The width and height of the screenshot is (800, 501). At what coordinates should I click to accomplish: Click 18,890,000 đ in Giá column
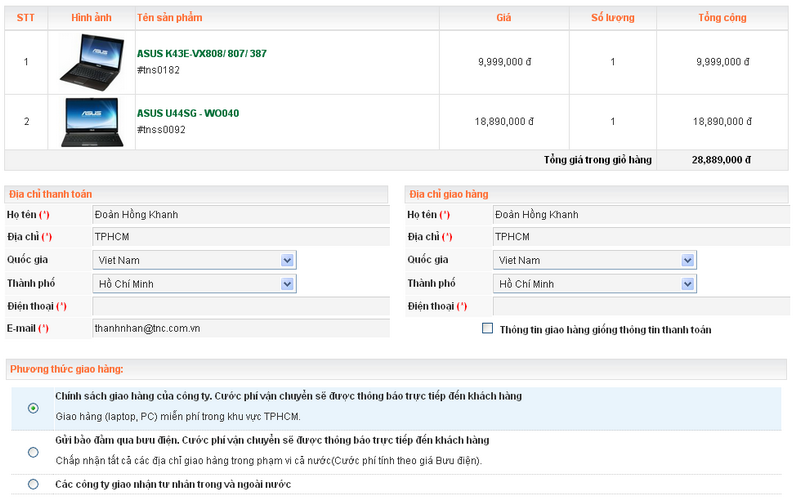tap(504, 122)
